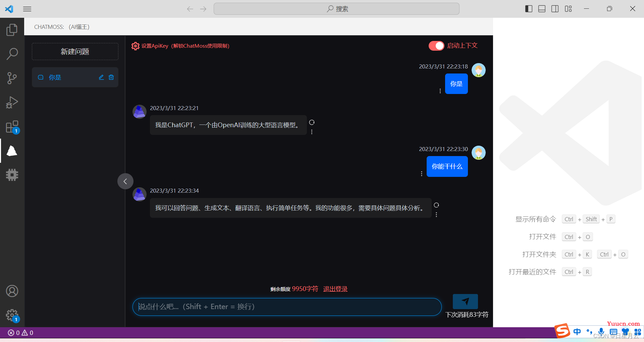
Task: Open options menu beside 我是ChatGPT reply
Action: [x=312, y=132]
